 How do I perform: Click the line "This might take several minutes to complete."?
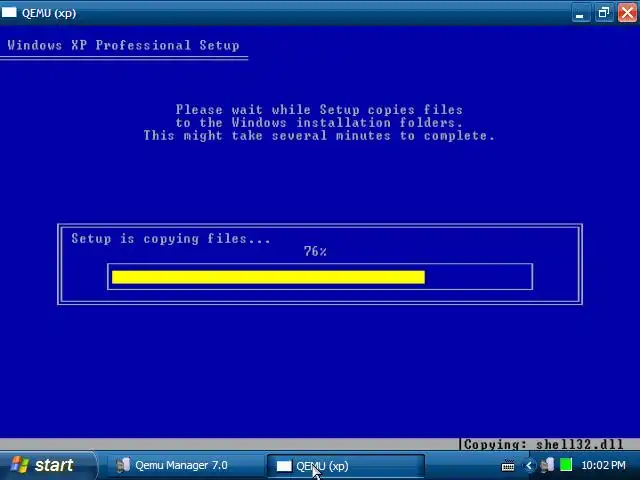[x=319, y=136]
